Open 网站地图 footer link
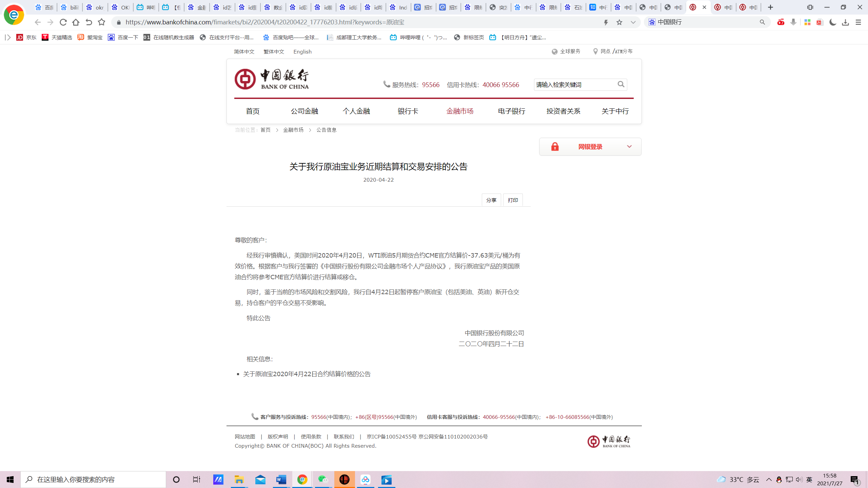868x488 pixels. pyautogui.click(x=245, y=437)
